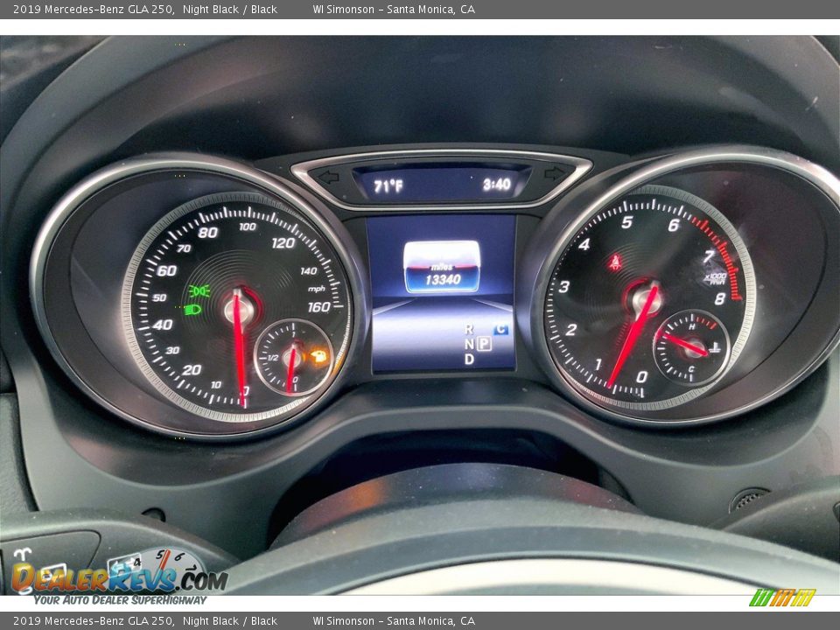Click the 40 mark on the speedometer
840x630 pixels.
pyautogui.click(x=163, y=325)
